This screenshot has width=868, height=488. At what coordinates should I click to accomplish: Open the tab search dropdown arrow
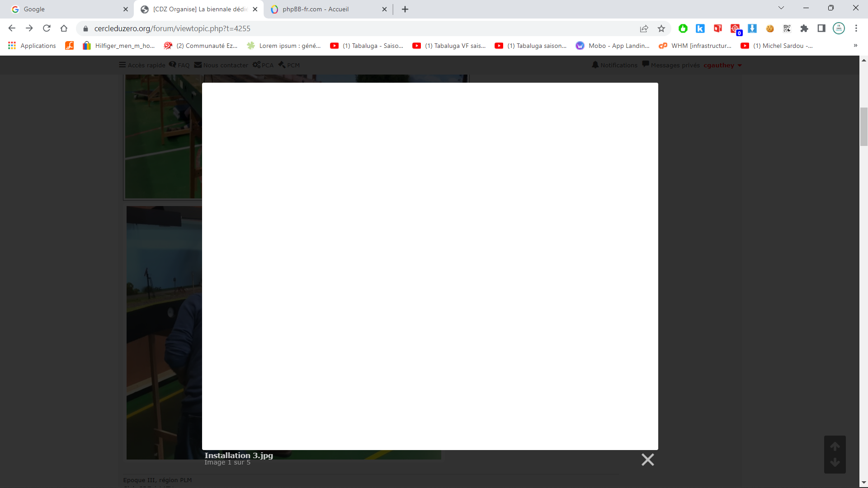click(781, 8)
